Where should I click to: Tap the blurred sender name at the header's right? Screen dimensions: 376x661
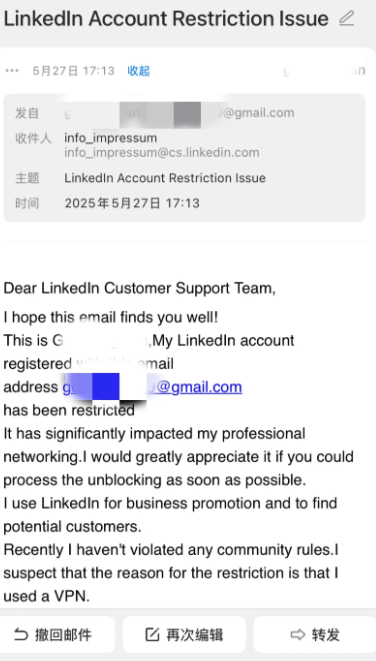[325, 71]
